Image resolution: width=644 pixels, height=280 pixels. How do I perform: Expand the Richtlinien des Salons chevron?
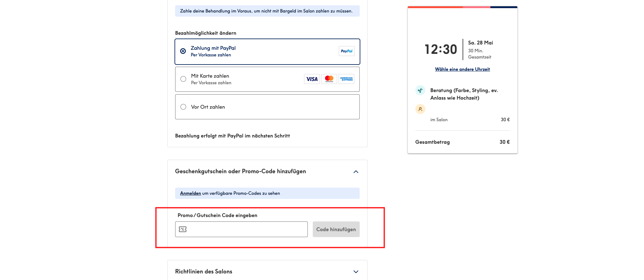point(356,272)
